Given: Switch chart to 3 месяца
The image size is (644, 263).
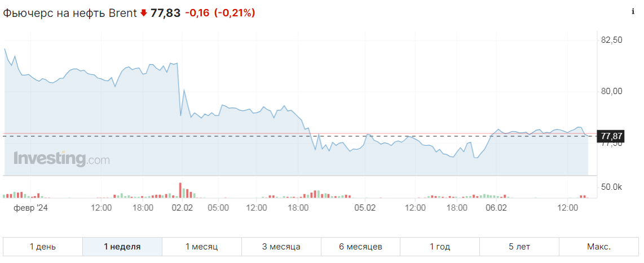Looking at the screenshot, I should [x=281, y=247].
